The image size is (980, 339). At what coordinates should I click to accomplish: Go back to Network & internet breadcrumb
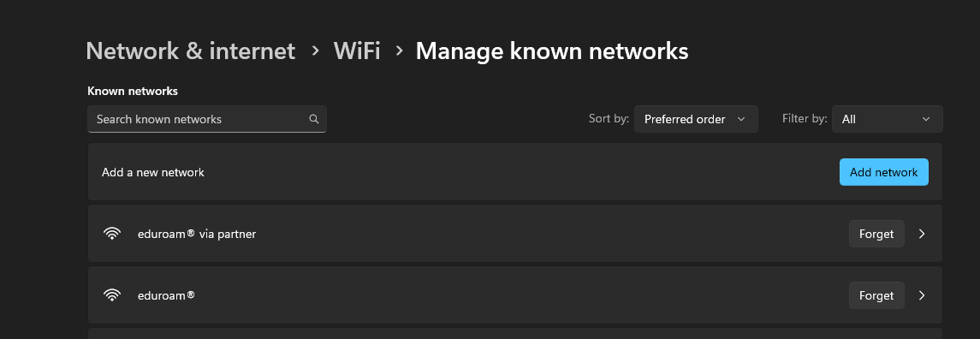pyautogui.click(x=191, y=51)
